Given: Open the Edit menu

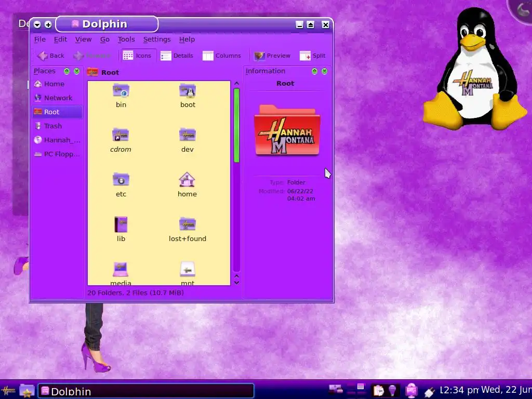Looking at the screenshot, I should (x=60, y=39).
